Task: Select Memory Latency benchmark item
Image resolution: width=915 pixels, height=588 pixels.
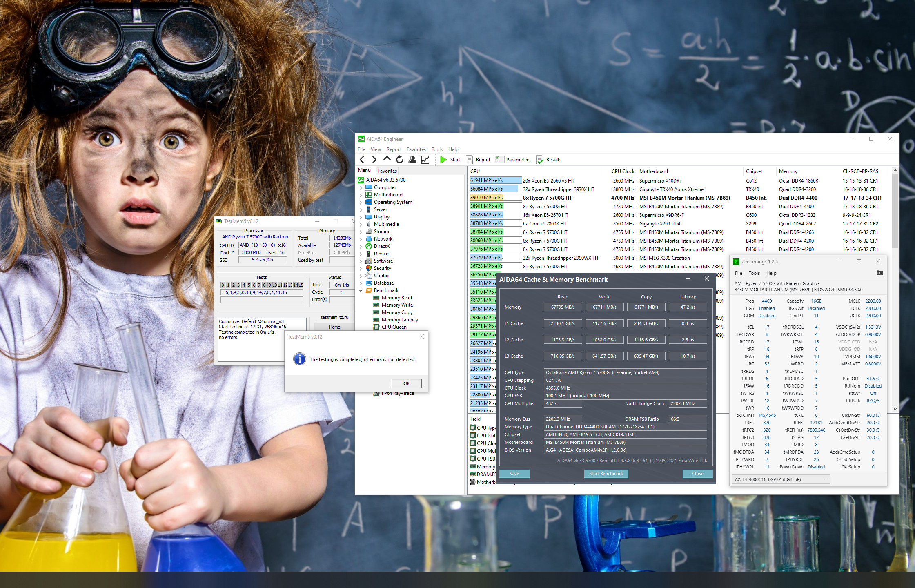Action: pyautogui.click(x=399, y=320)
